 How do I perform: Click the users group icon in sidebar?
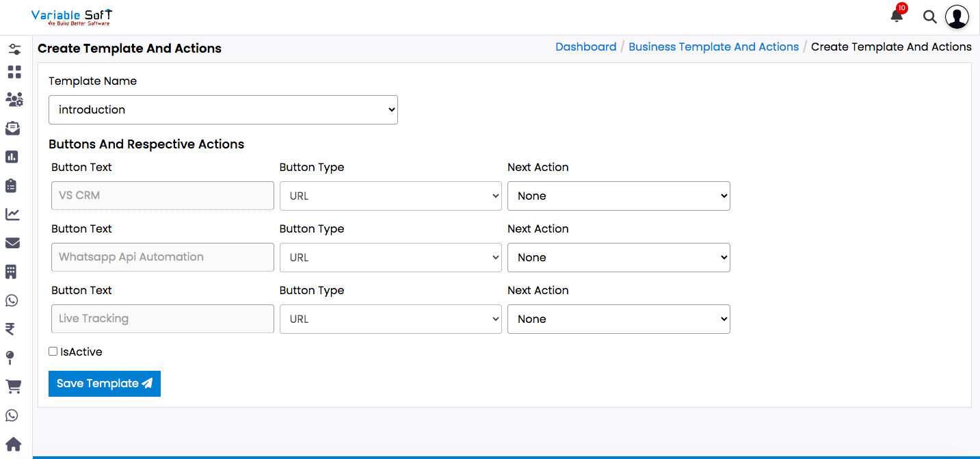[14, 100]
